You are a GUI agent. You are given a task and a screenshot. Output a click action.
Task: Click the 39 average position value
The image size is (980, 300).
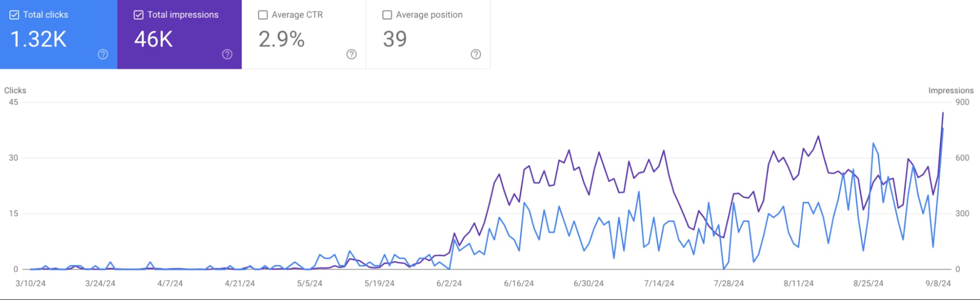(x=395, y=39)
